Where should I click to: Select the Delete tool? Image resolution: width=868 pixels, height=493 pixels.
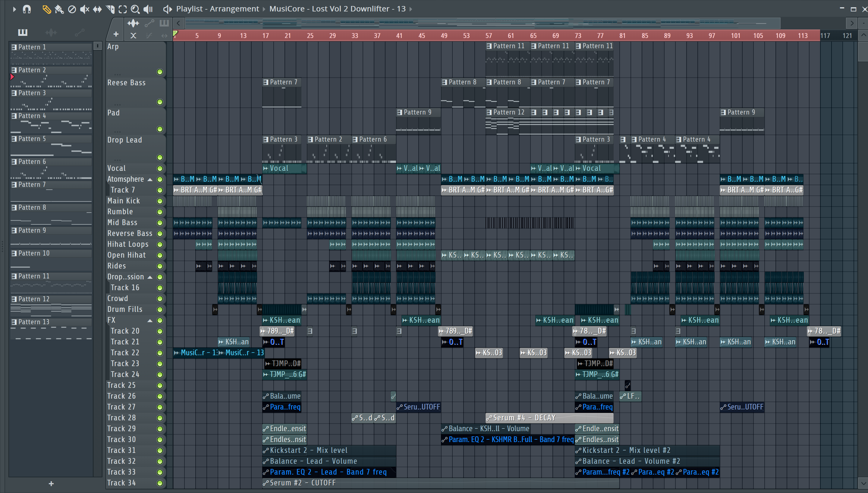click(72, 9)
